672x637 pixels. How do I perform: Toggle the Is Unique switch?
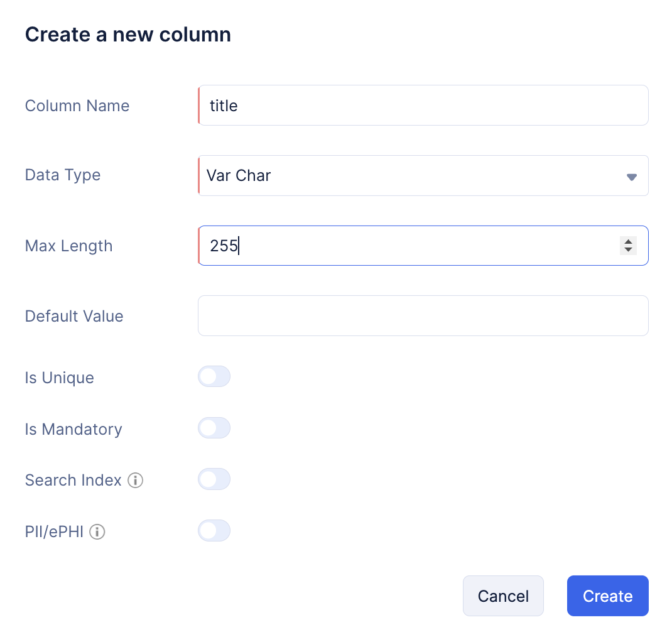tap(214, 376)
